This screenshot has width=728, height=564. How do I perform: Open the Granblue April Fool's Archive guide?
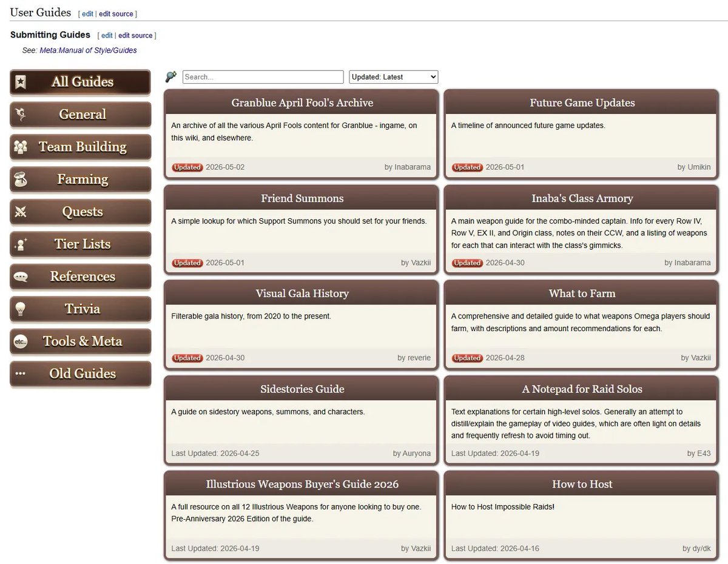(x=302, y=102)
